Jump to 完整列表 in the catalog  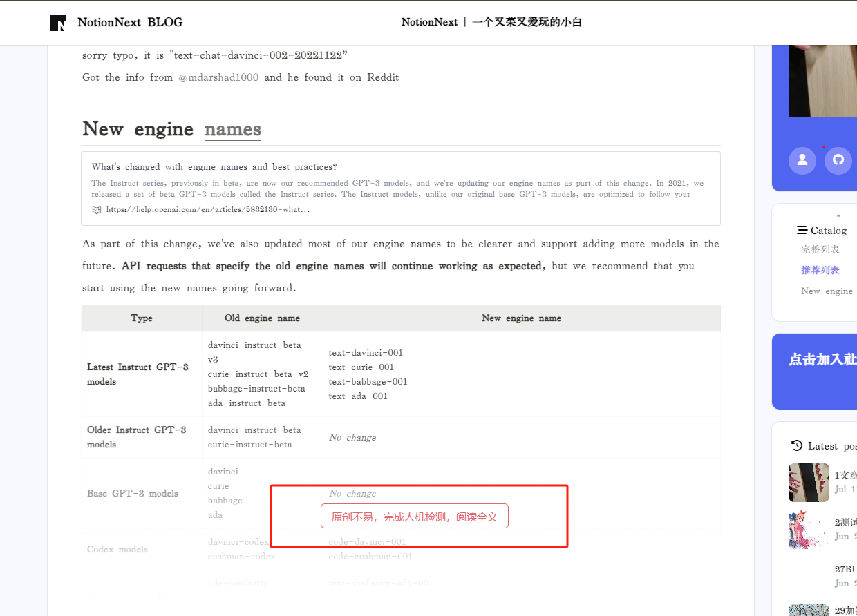coord(820,249)
